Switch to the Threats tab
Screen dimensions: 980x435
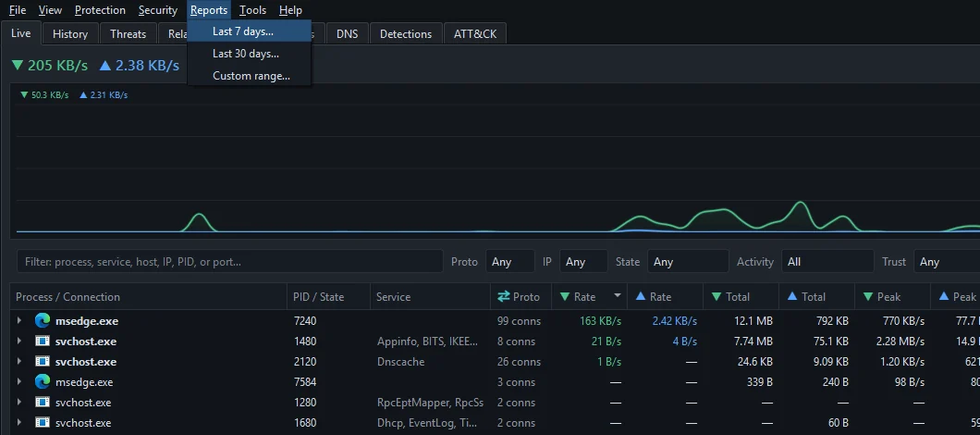click(129, 34)
